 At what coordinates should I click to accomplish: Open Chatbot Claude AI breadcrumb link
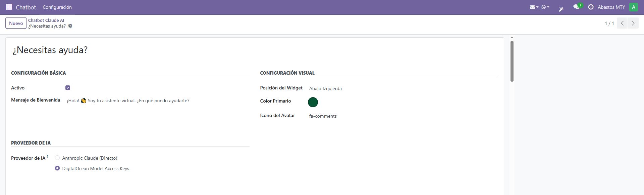pyautogui.click(x=46, y=20)
